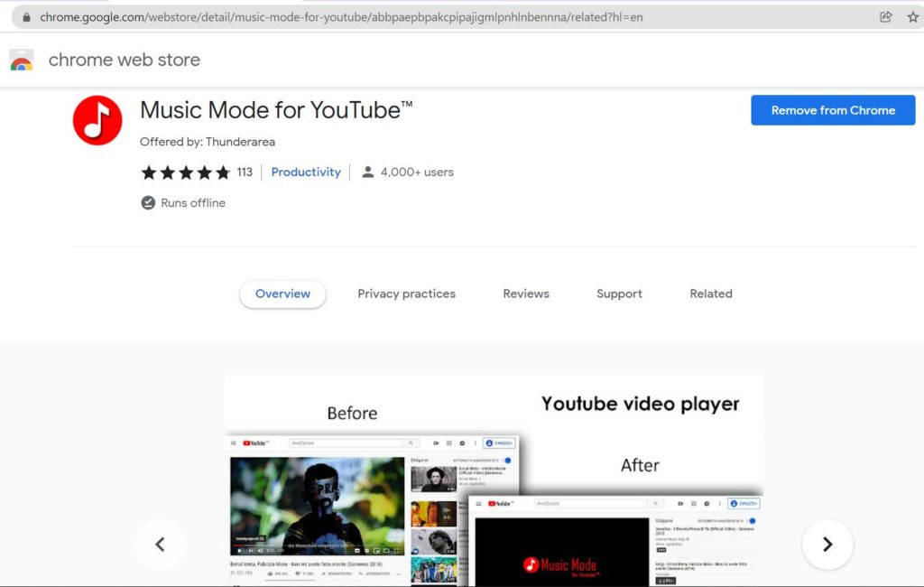The image size is (924, 587).
Task: Click Remove from Chrome button
Action: pyautogui.click(x=833, y=110)
